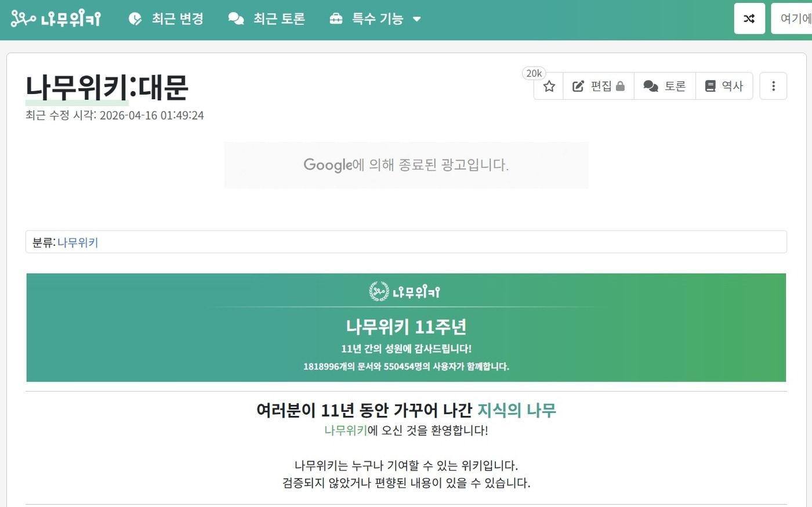Click the 나무위키 11주년 banner title
812x507 pixels.
point(406,327)
